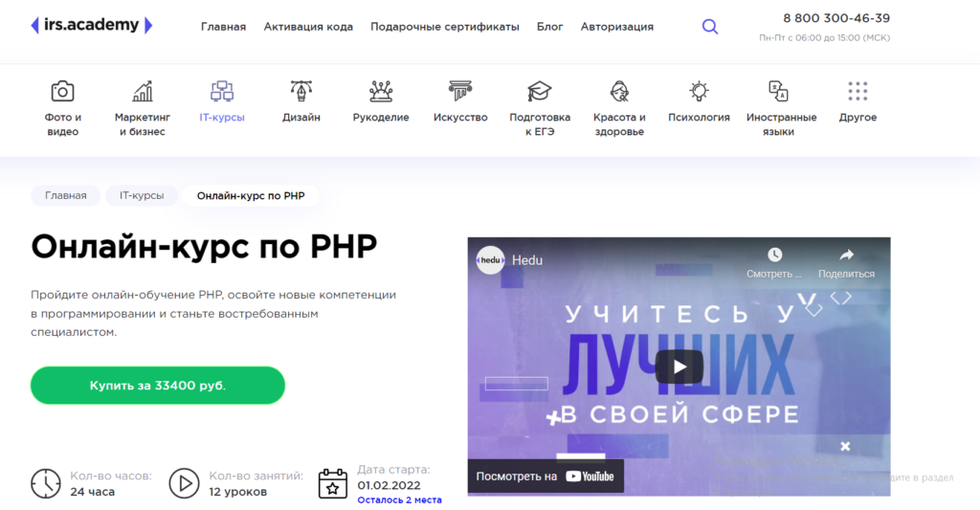Open the Иностранные языки category icon
The image size is (980, 510).
point(778,91)
